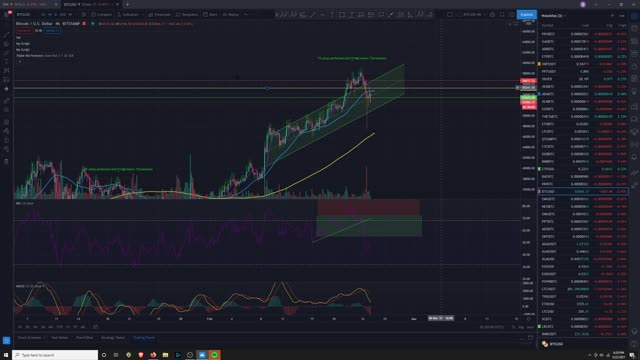Open the File Explorer taskbar icon
Viewport: 640px width, 360px height.
165,355
